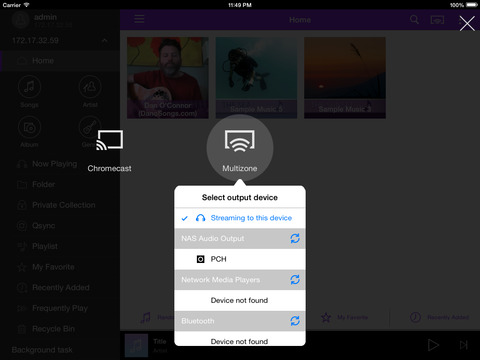The image size is (480, 360).
Task: Open the Album category
Action: pos(29,132)
